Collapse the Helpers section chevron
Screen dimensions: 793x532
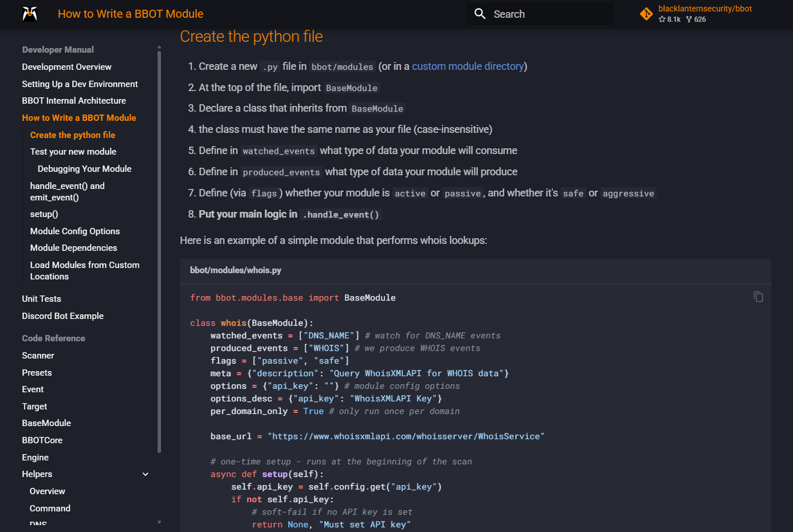tap(146, 474)
